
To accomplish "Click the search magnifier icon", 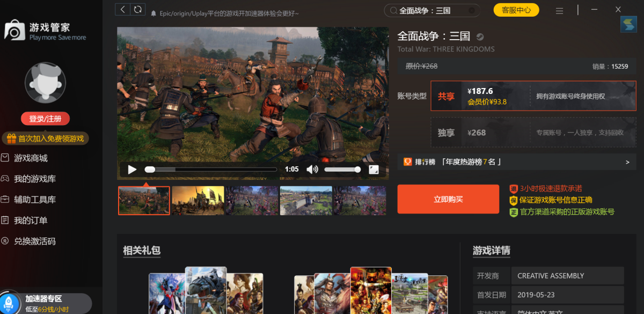I will coord(393,10).
